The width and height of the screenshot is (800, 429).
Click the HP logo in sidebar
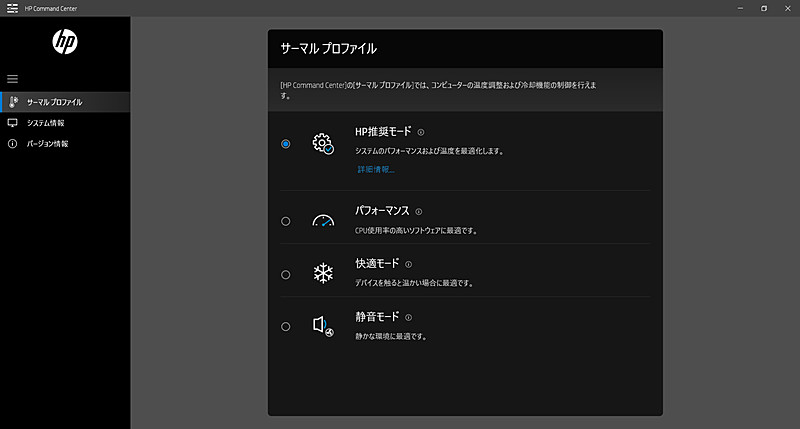click(x=65, y=42)
